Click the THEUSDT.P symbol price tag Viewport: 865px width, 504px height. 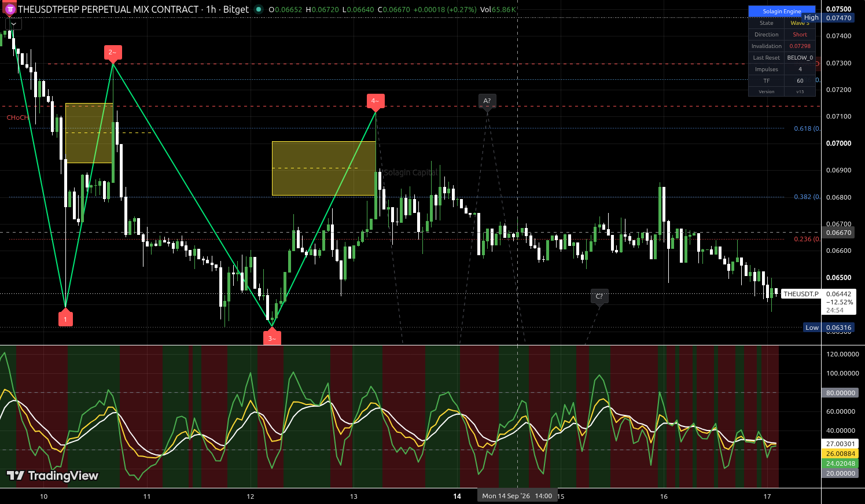click(801, 294)
